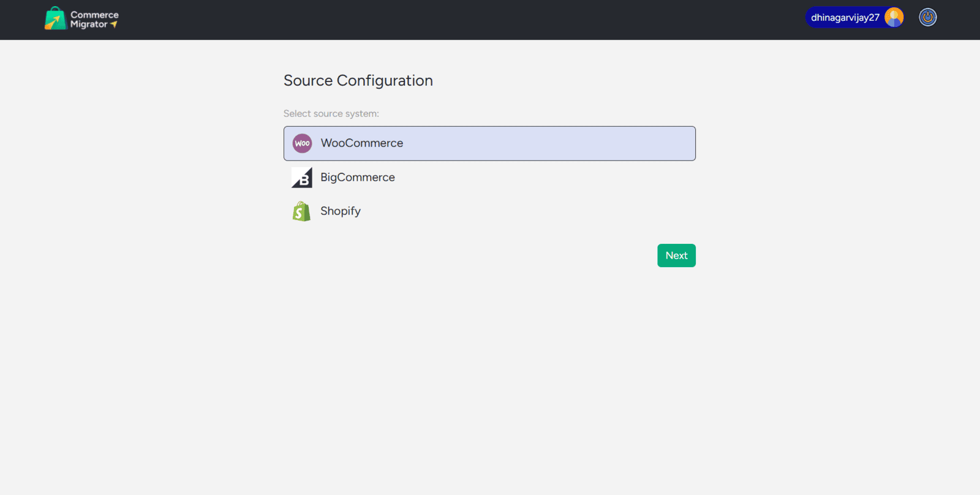Viewport: 980px width, 495px height.
Task: Click the word 'Commerce' in the header logo
Action: (x=94, y=15)
